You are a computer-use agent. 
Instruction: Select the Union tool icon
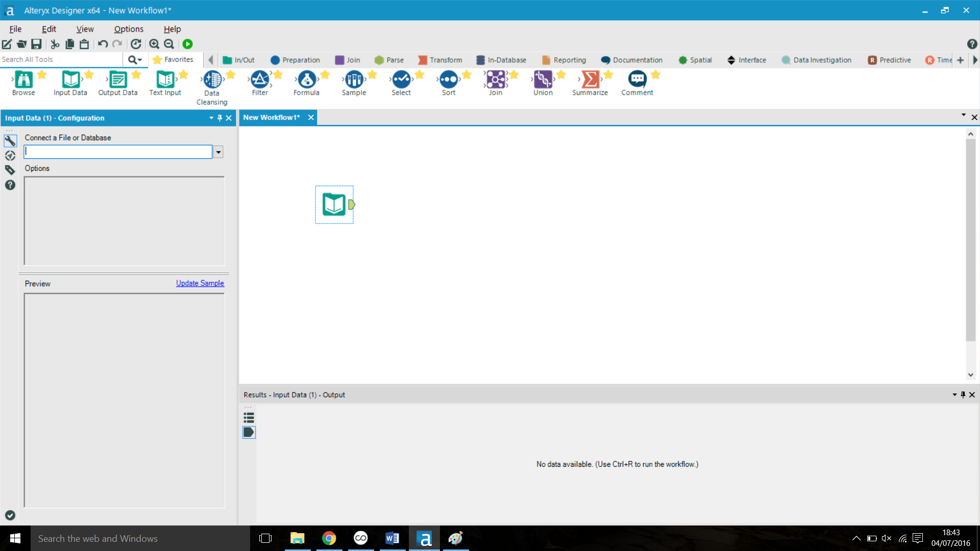click(x=543, y=80)
